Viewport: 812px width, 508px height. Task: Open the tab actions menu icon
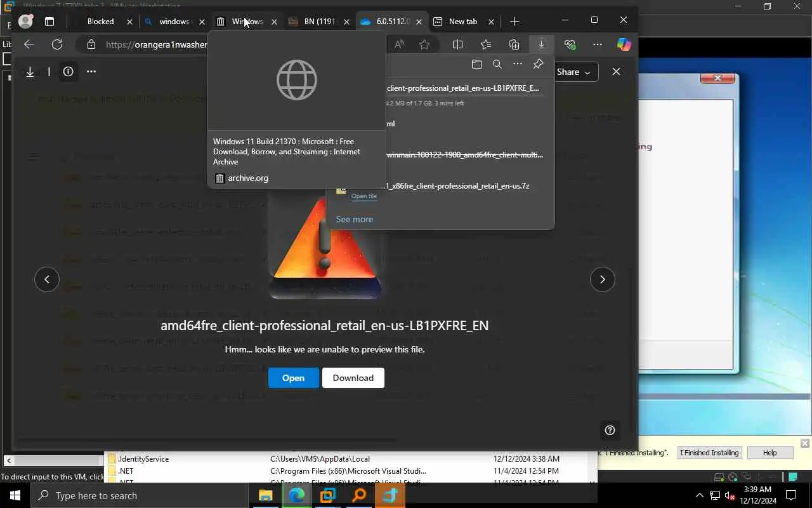(49, 21)
